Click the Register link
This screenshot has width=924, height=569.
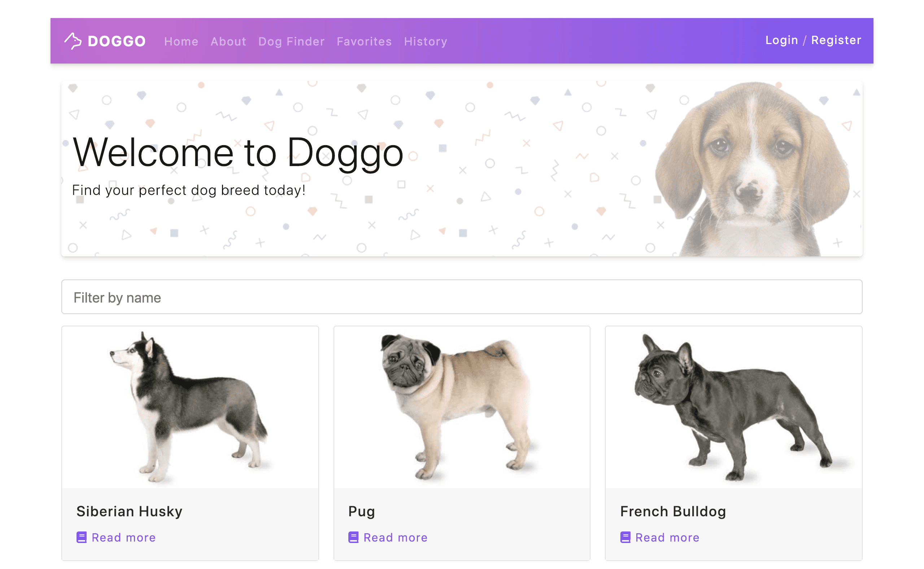[836, 40]
